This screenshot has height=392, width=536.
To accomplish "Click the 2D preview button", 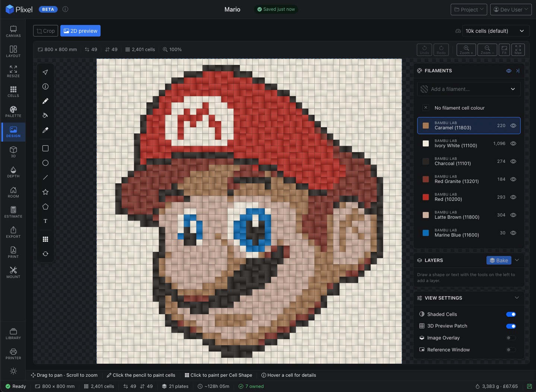I will coord(80,31).
